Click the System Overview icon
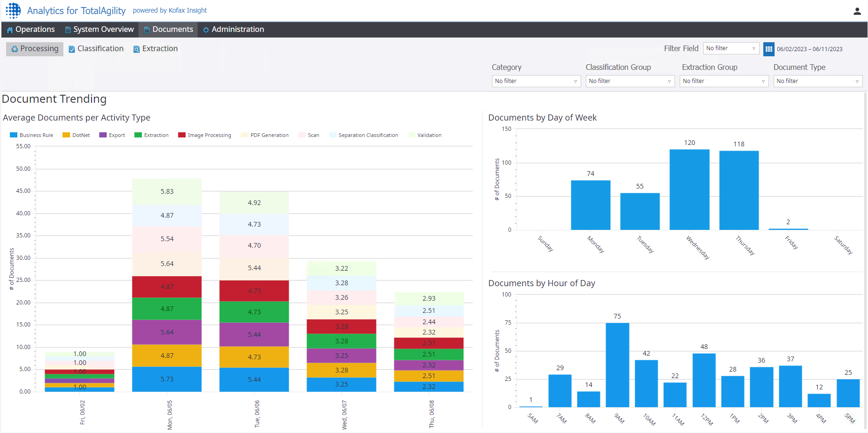The height and width of the screenshot is (433, 868). (x=68, y=30)
